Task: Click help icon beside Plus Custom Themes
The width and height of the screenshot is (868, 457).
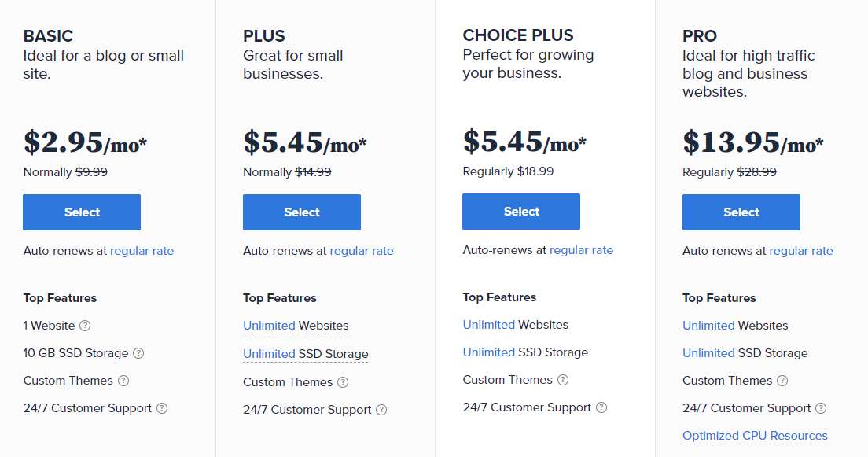Action: point(343,382)
